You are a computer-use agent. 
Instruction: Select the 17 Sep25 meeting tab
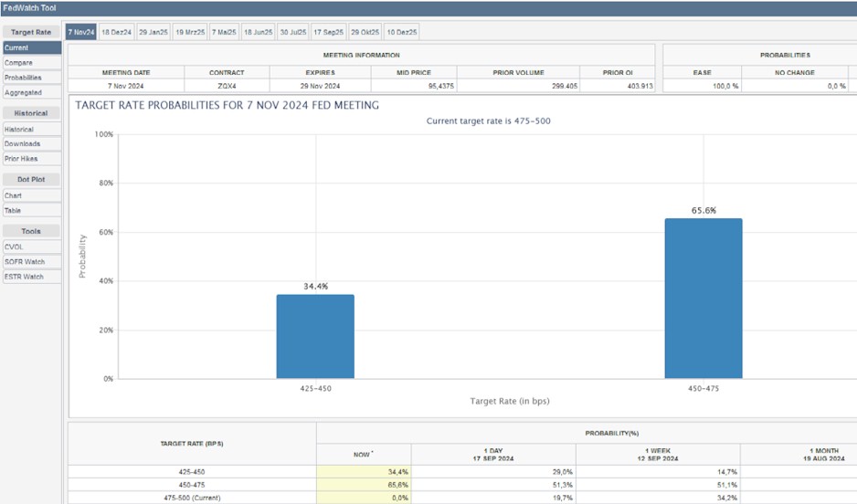tap(329, 32)
